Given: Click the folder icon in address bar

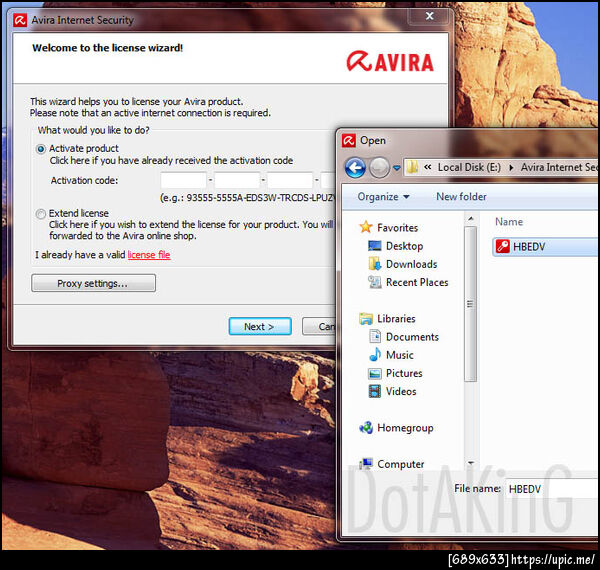Looking at the screenshot, I should click(x=412, y=167).
